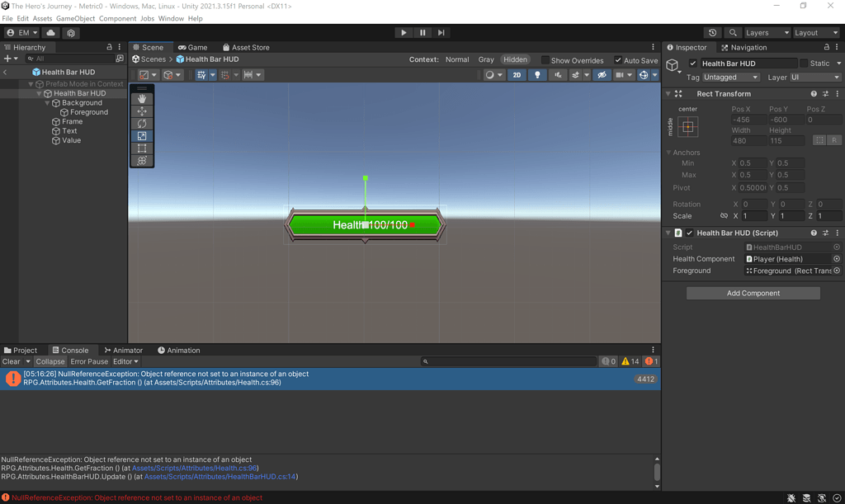Toggle the yellow warnings filter showing 14
Screen dimensions: 845x504
click(629, 360)
